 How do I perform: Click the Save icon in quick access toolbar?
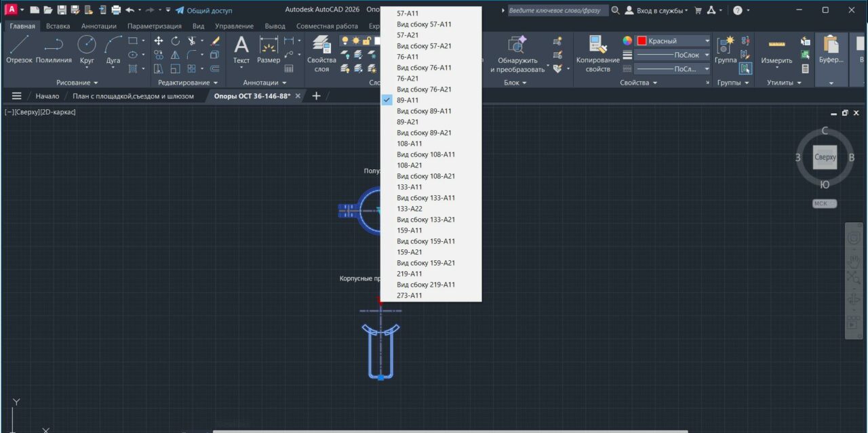62,10
